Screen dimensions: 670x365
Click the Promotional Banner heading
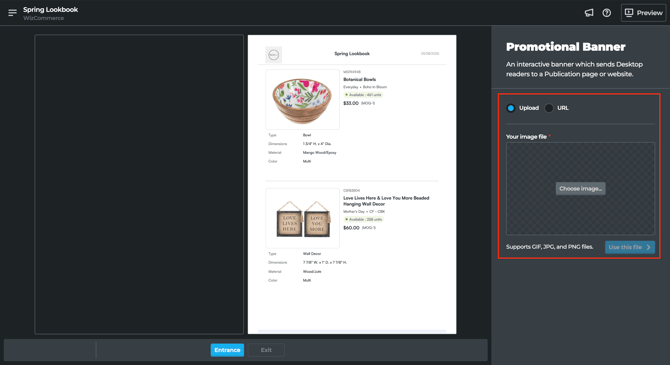[565, 47]
